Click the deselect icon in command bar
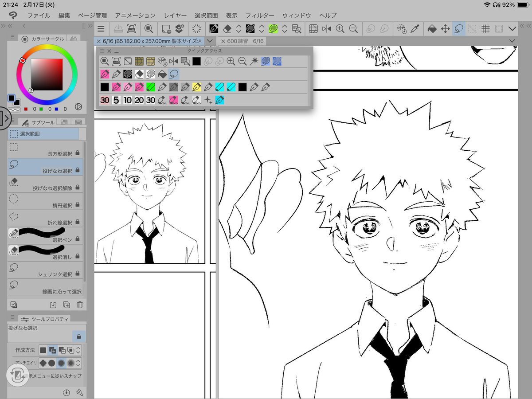 472,29
